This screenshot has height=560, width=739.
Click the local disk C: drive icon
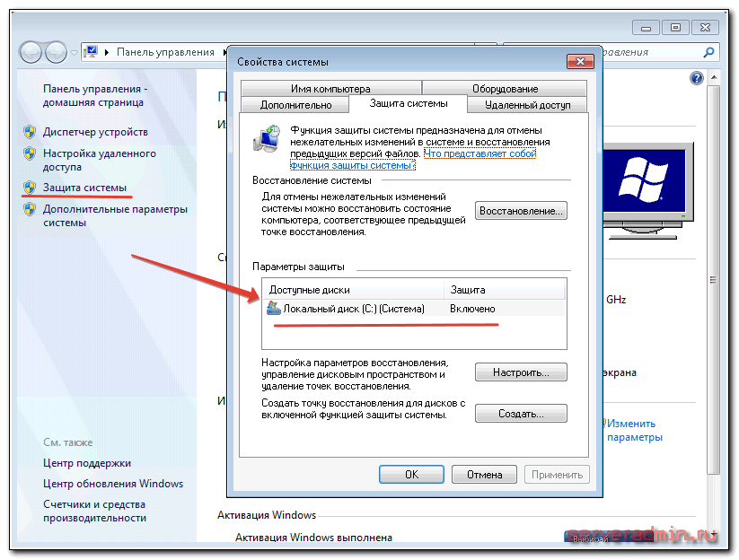pyautogui.click(x=274, y=309)
